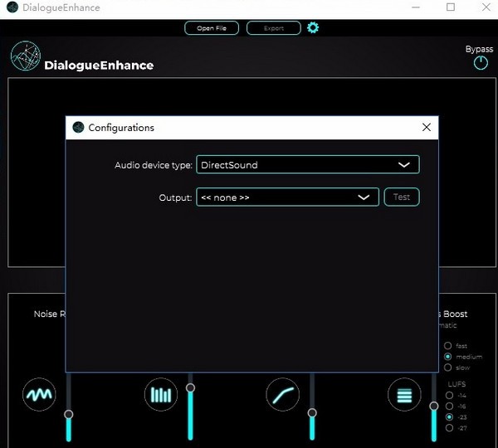The width and height of the screenshot is (498, 448).
Task: Select the slow speed radio button
Action: (x=448, y=368)
